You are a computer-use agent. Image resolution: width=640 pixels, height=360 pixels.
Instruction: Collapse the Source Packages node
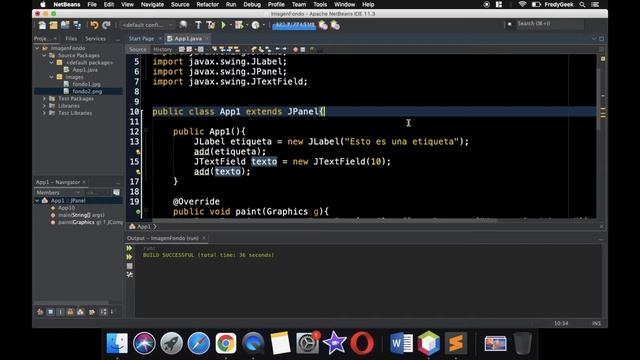(x=44, y=55)
